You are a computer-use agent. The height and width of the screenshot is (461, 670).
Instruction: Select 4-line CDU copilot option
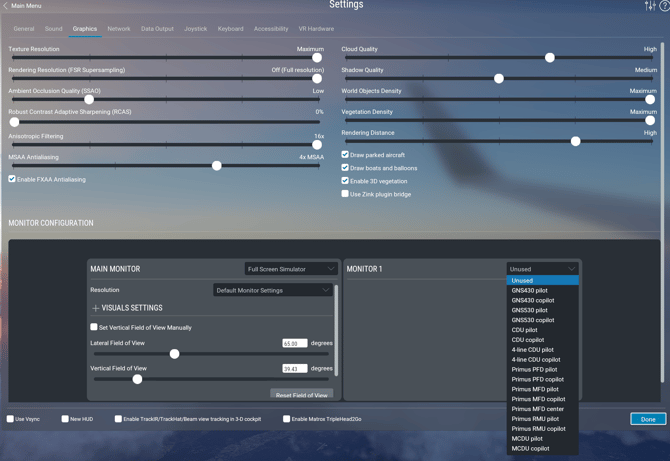click(543, 359)
